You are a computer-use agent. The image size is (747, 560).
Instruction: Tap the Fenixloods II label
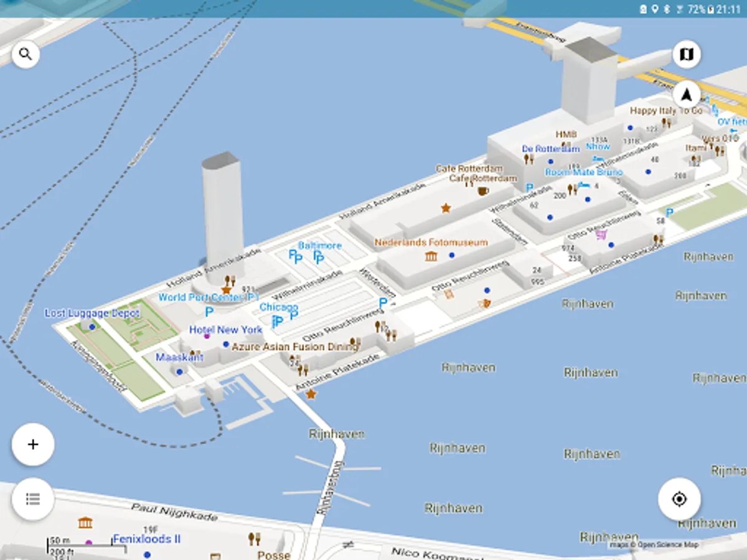click(147, 539)
